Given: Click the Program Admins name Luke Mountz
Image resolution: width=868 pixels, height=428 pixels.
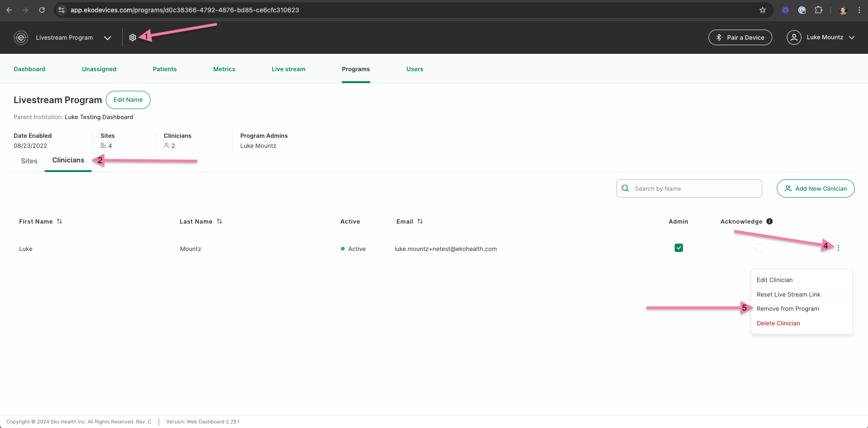Looking at the screenshot, I should point(258,146).
